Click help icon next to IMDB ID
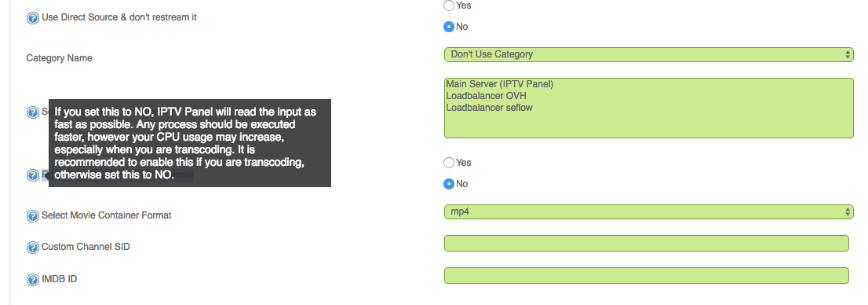This screenshot has height=305, width=868. [x=33, y=280]
